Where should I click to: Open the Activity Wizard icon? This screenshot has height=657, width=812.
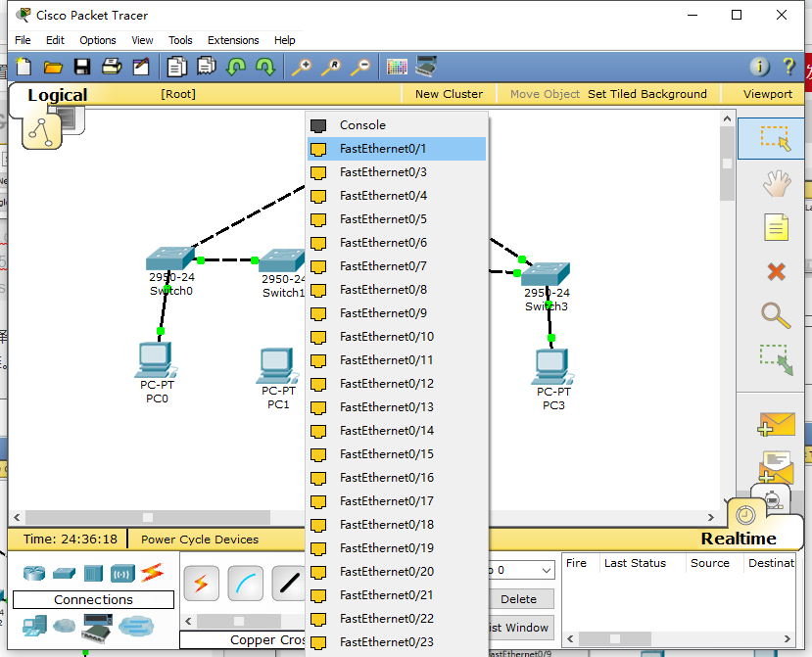(141, 67)
